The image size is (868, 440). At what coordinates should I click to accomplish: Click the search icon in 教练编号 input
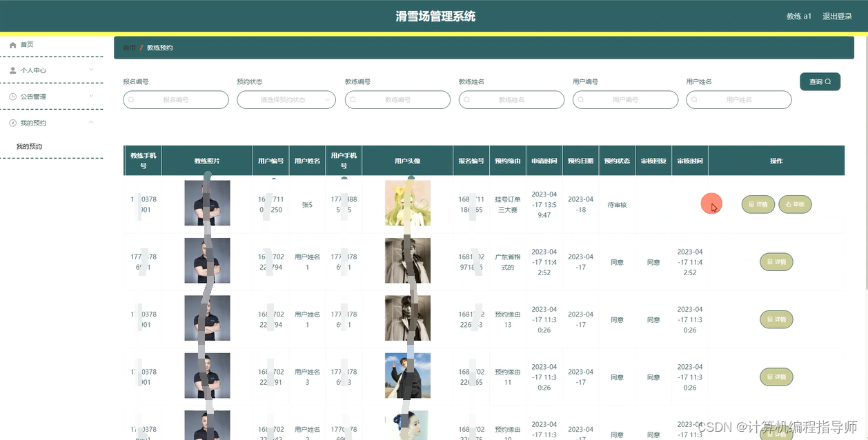353,99
